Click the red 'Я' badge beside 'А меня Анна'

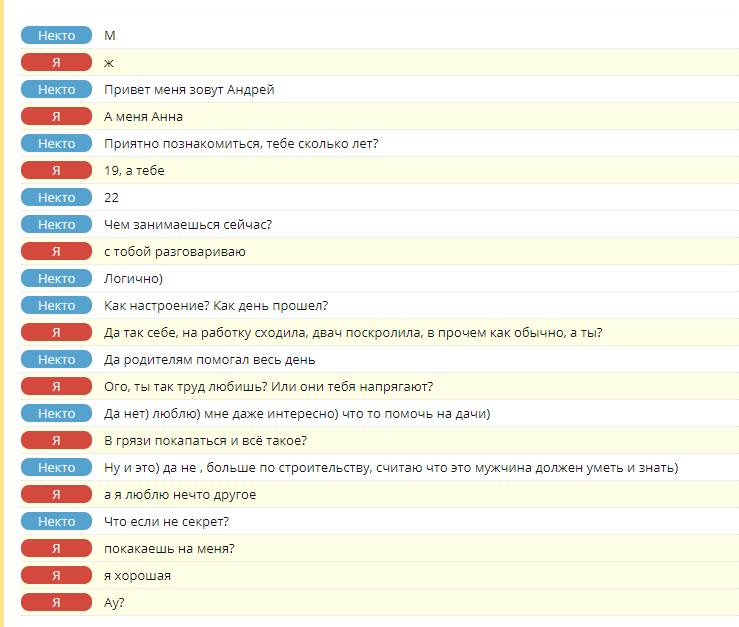click(x=57, y=117)
